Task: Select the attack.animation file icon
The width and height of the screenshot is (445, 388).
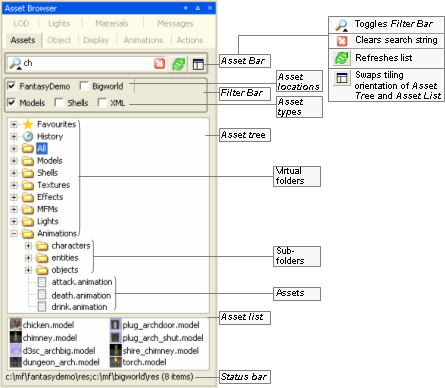Action: click(42, 282)
